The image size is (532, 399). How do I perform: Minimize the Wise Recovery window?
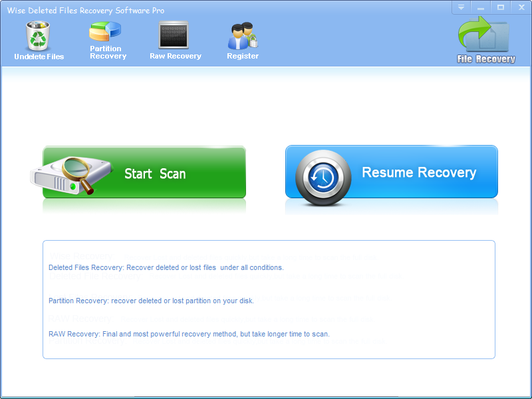(481, 7)
